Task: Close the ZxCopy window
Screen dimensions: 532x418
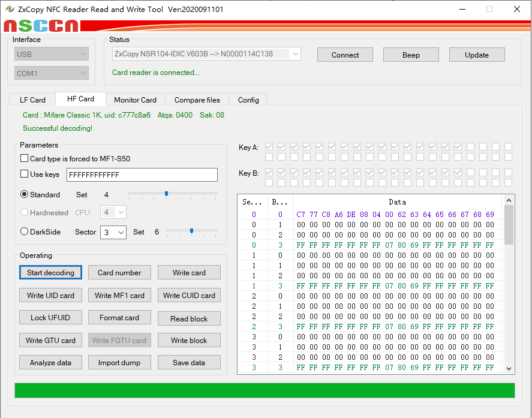Action: coord(517,9)
